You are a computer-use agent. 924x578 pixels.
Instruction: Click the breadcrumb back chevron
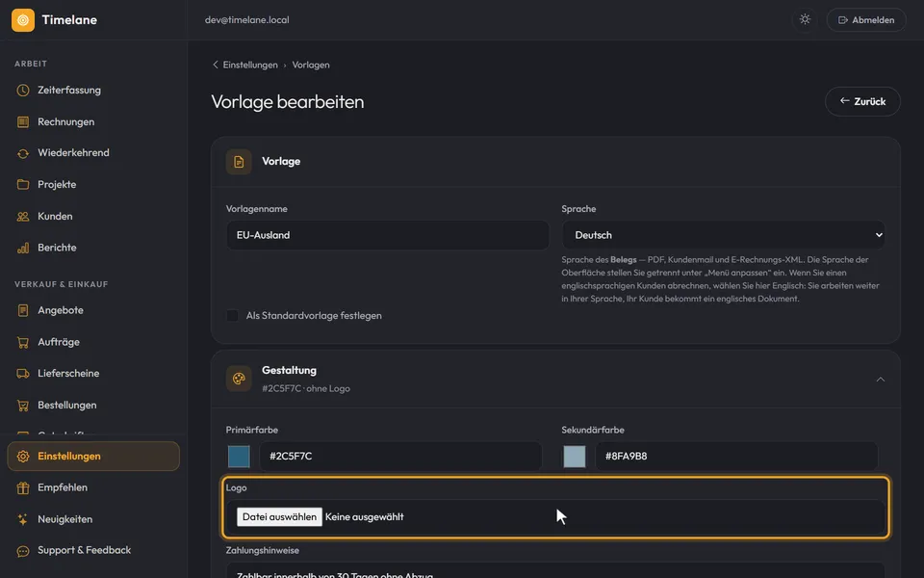click(x=215, y=65)
